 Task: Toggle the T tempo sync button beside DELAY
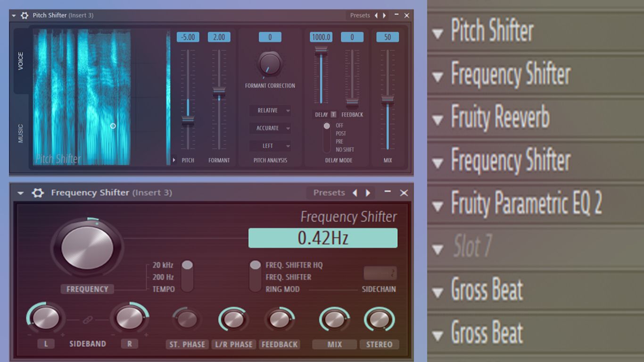pos(333,115)
